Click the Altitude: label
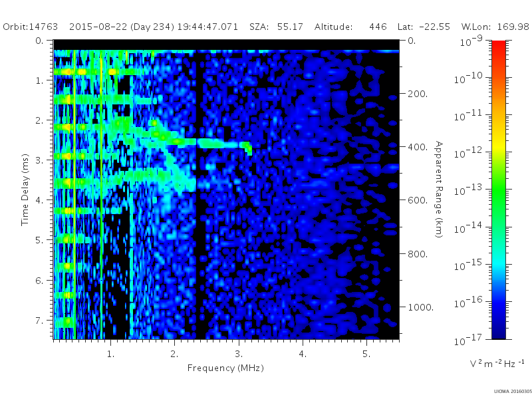 pyautogui.click(x=334, y=27)
